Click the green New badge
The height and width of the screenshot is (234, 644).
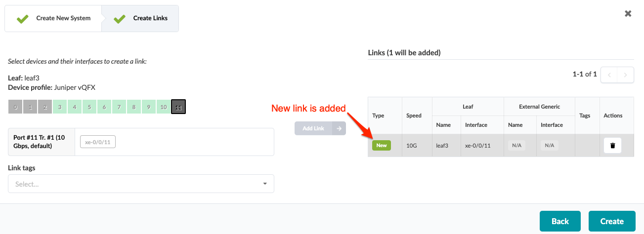381,145
